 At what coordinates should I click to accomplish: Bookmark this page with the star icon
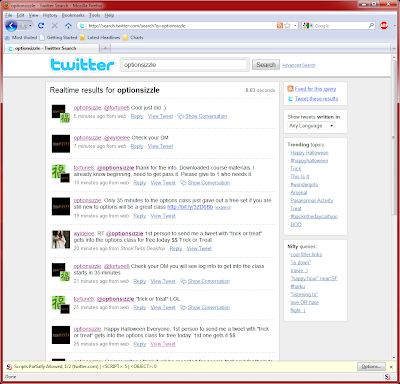click(x=288, y=26)
